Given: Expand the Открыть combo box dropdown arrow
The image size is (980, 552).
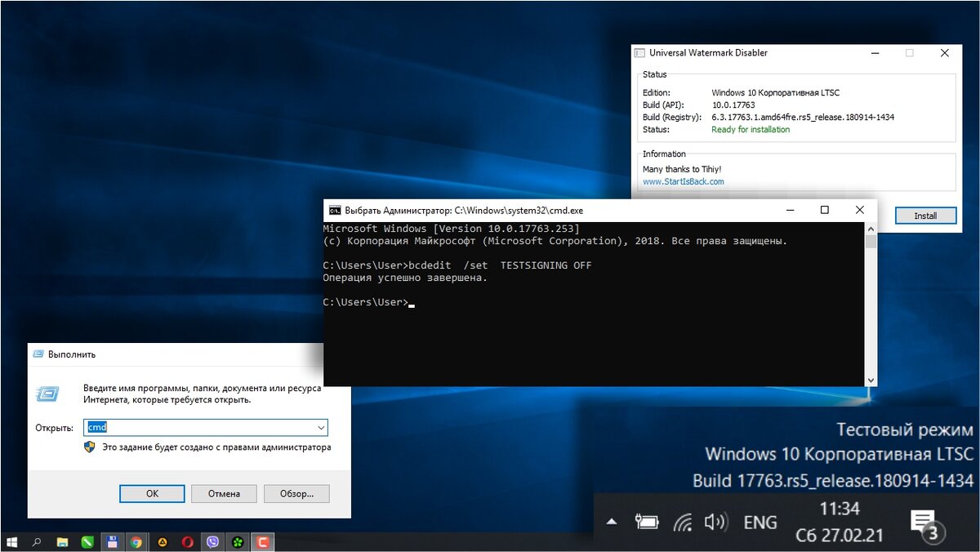Looking at the screenshot, I should coord(321,427).
